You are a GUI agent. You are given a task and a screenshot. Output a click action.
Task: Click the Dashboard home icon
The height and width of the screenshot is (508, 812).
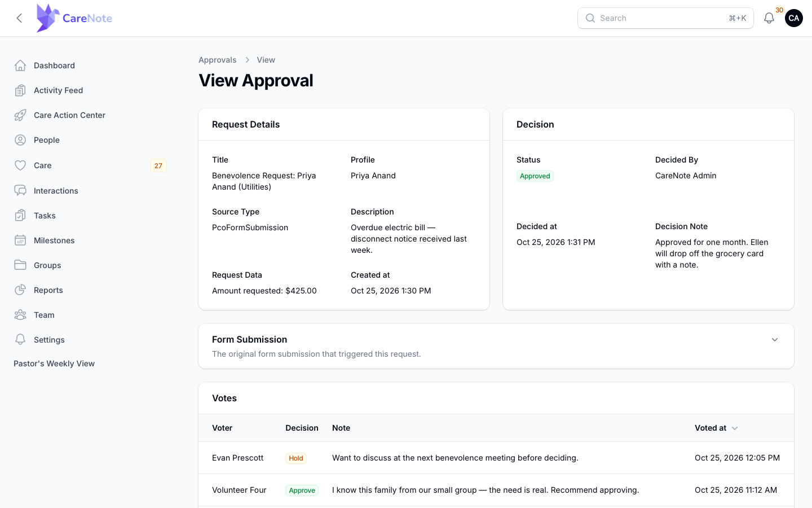click(x=20, y=65)
